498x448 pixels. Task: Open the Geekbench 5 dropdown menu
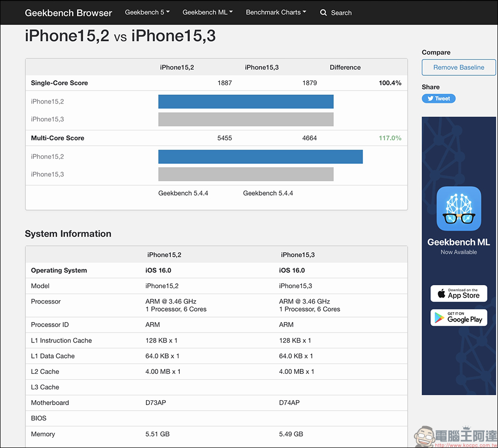click(x=147, y=12)
